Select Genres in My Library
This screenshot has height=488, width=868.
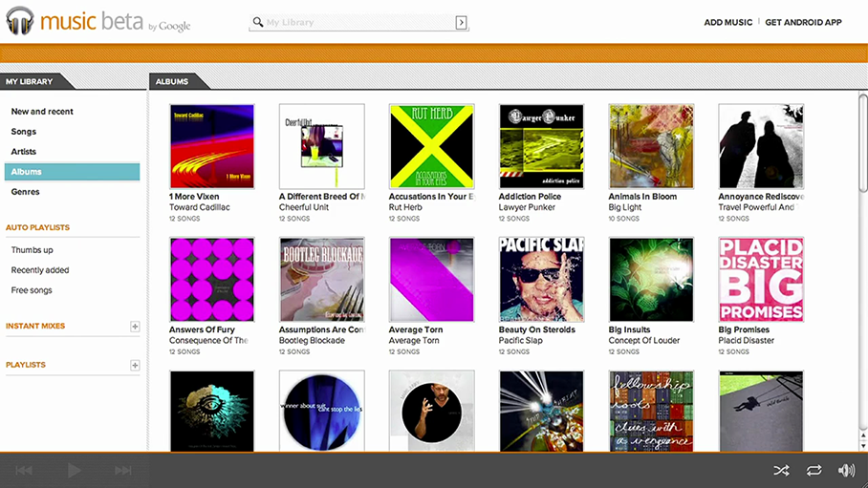[26, 192]
